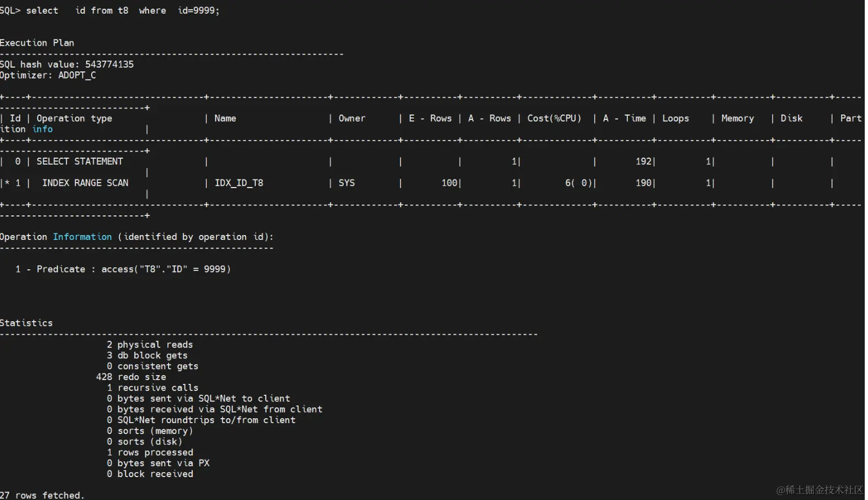Click the 'Disk' column header

tap(792, 118)
